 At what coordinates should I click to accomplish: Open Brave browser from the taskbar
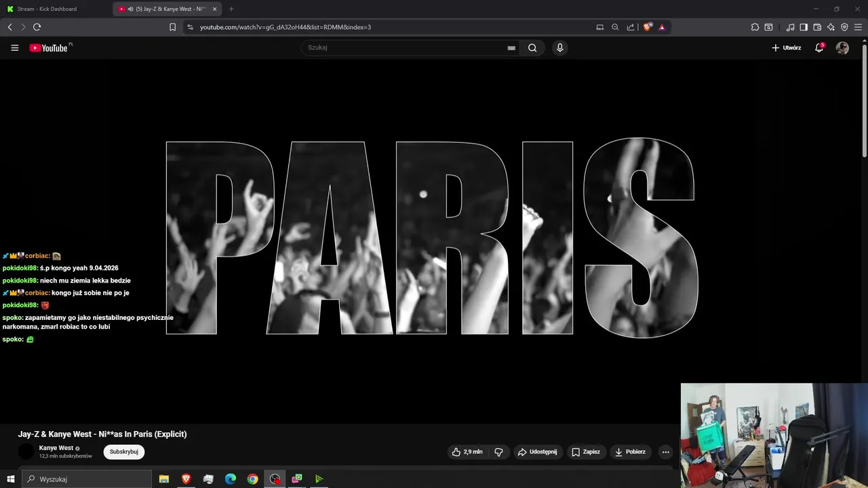pyautogui.click(x=186, y=479)
